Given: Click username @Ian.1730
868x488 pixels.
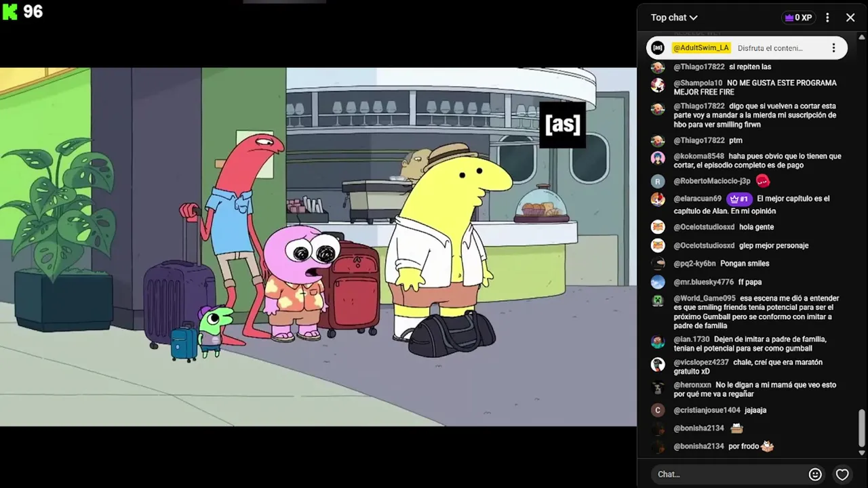Looking at the screenshot, I should (692, 340).
